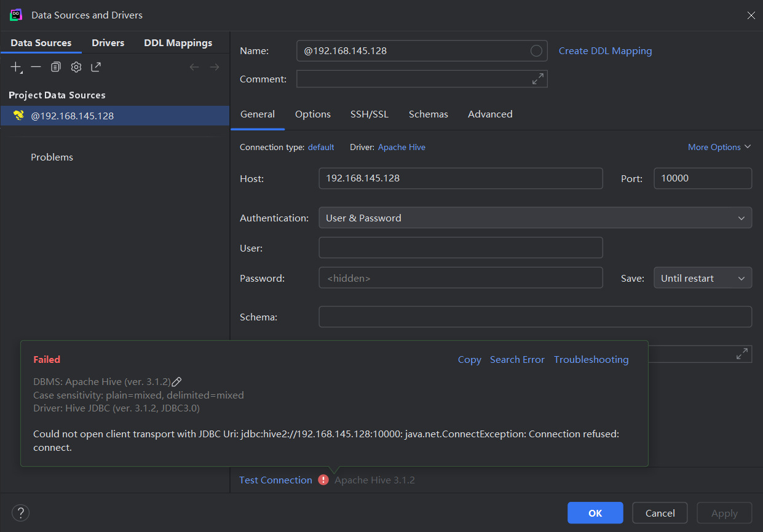Screen dimensions: 763x532
Task: Open data source settings wrench icon
Action: [76, 67]
